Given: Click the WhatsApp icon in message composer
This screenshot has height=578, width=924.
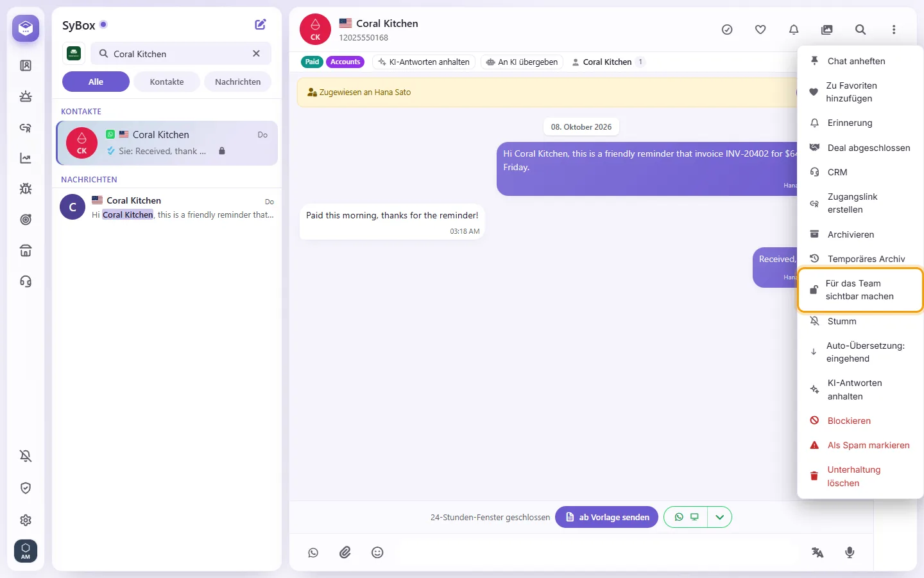Looking at the screenshot, I should click(313, 552).
